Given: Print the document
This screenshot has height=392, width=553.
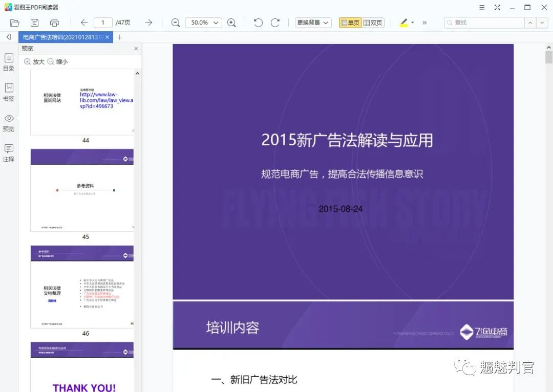Looking at the screenshot, I should click(x=54, y=22).
